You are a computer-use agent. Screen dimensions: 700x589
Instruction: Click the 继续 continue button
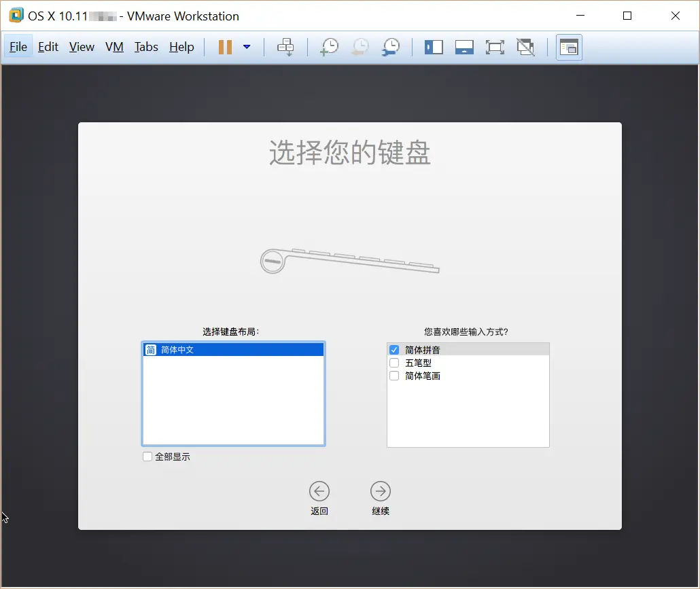point(380,490)
